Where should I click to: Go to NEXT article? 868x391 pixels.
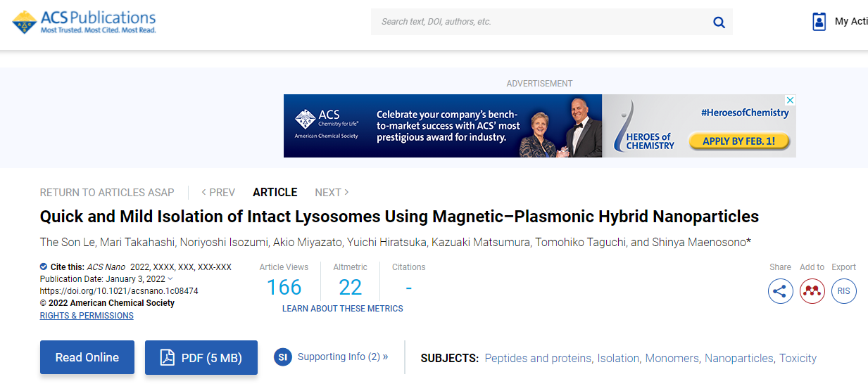tap(332, 193)
